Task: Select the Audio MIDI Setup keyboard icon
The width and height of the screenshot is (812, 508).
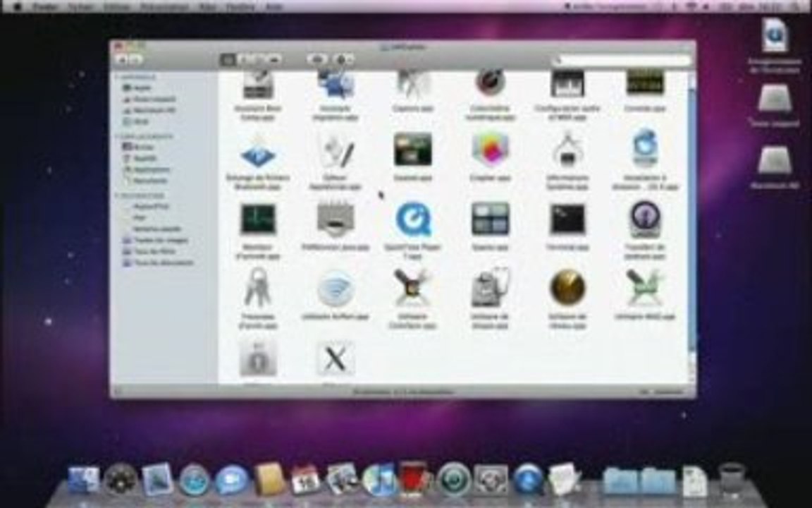Action: pos(567,85)
